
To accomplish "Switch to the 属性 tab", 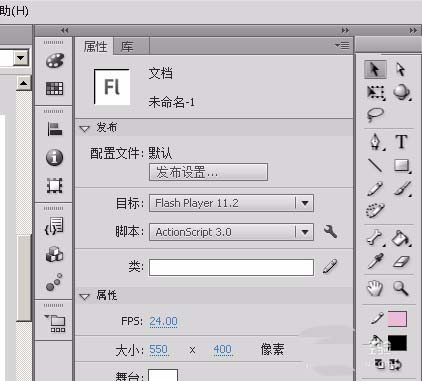I will click(95, 47).
